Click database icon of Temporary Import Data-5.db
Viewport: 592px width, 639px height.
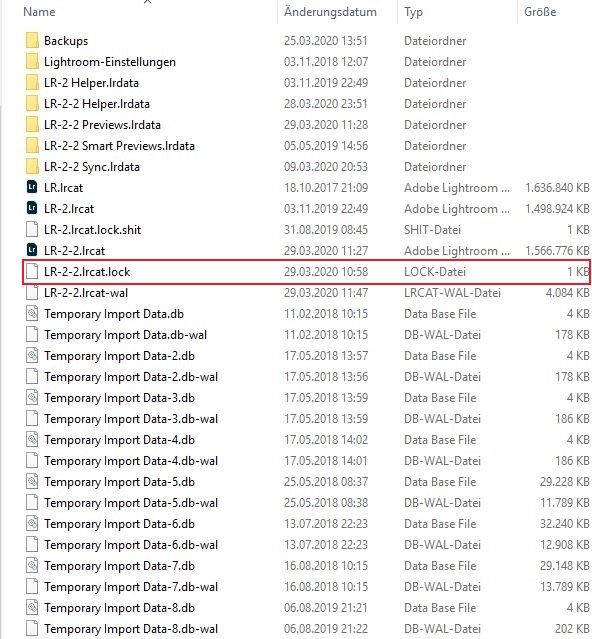click(32, 482)
